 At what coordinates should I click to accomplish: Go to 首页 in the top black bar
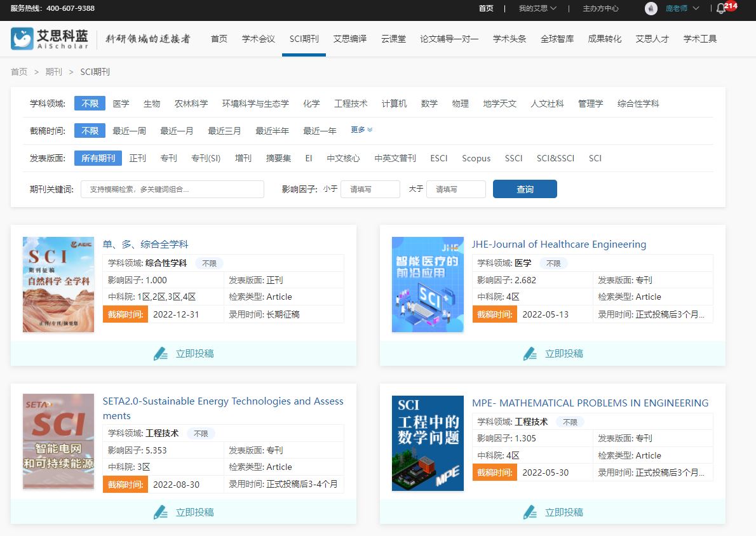486,8
